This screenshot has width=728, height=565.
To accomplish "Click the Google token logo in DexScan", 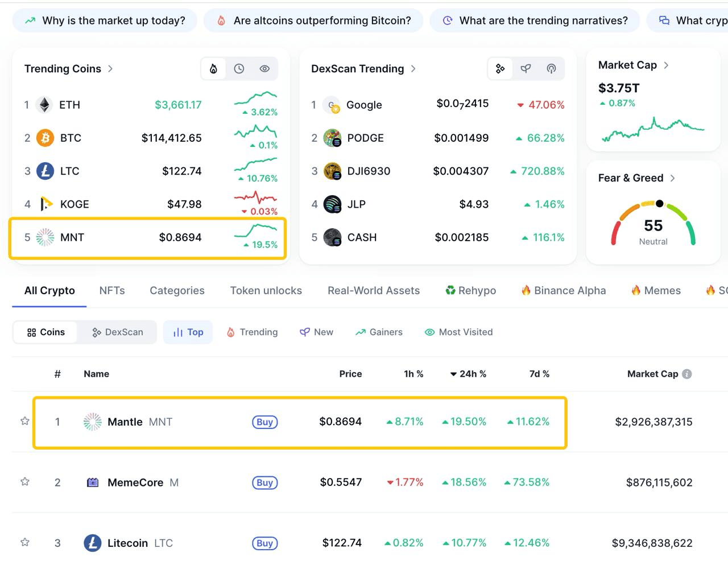I will [x=332, y=105].
